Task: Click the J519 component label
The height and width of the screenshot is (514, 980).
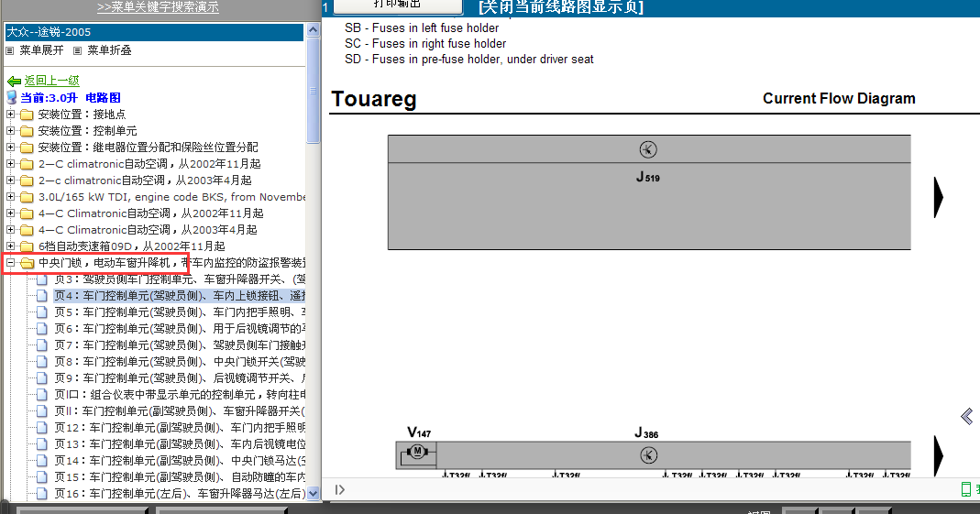Action: point(648,178)
